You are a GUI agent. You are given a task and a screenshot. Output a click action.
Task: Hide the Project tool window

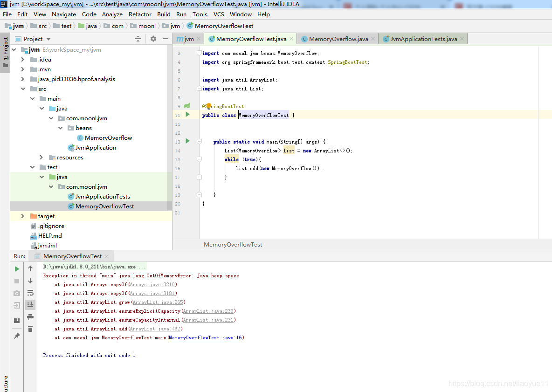pyautogui.click(x=166, y=39)
